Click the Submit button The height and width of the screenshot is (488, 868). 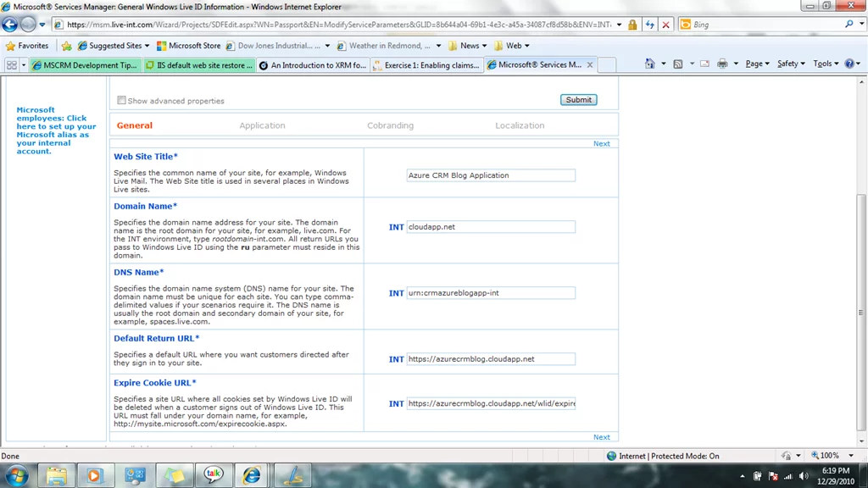[x=578, y=100]
